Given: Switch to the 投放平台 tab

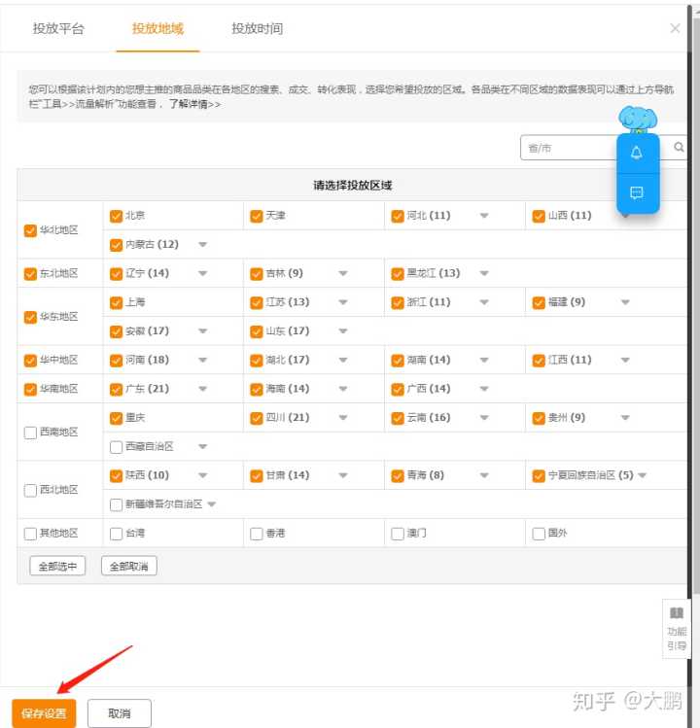Looking at the screenshot, I should click(x=58, y=29).
